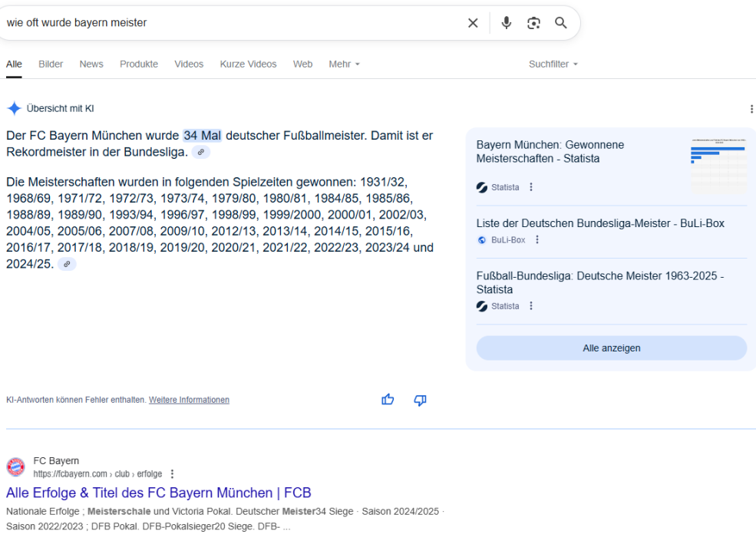Click the Alle anzeigen button

[x=611, y=348]
